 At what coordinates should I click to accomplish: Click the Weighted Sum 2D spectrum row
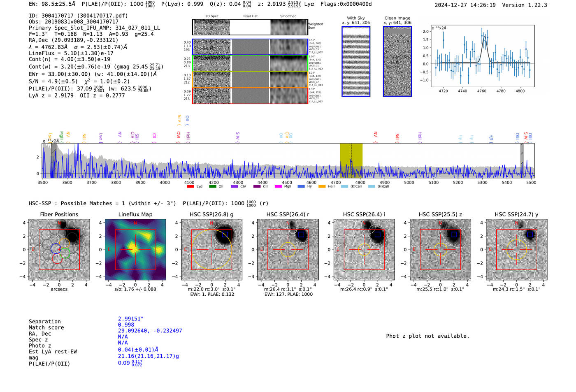click(250, 27)
